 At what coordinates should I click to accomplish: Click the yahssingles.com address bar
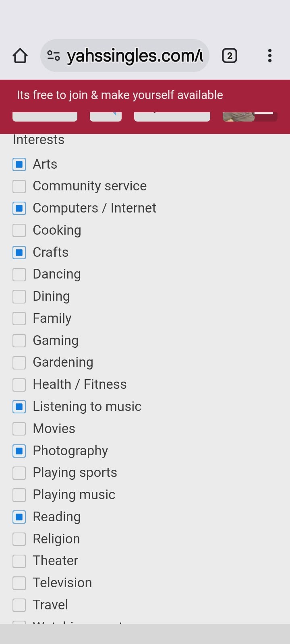point(134,56)
